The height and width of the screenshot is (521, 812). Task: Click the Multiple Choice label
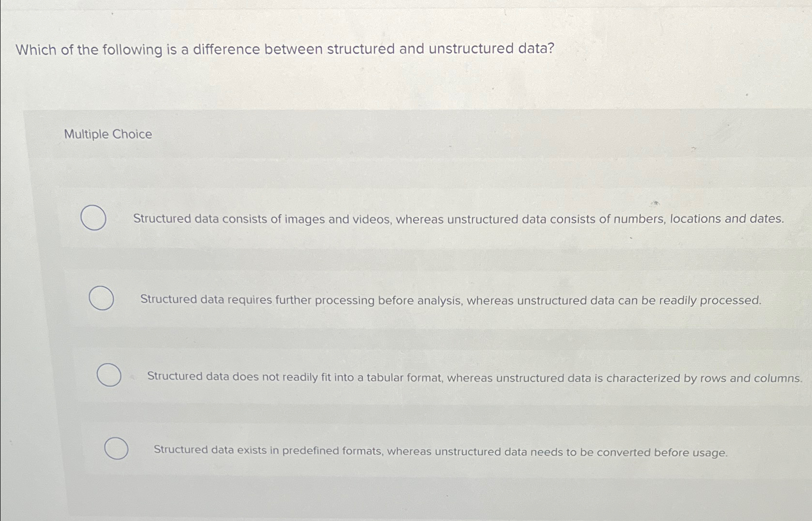tap(107, 134)
